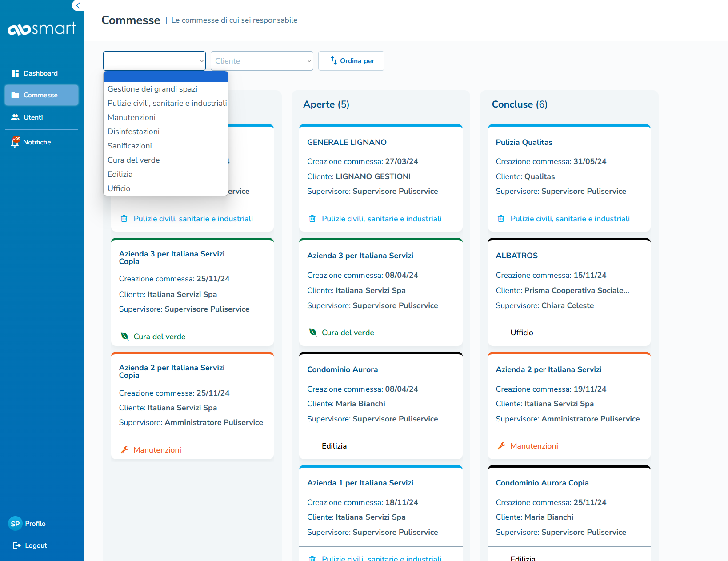Screen dimensions: 728x561
Task: Click leaf icon on Azienda 3 Copia card
Action: (x=124, y=337)
